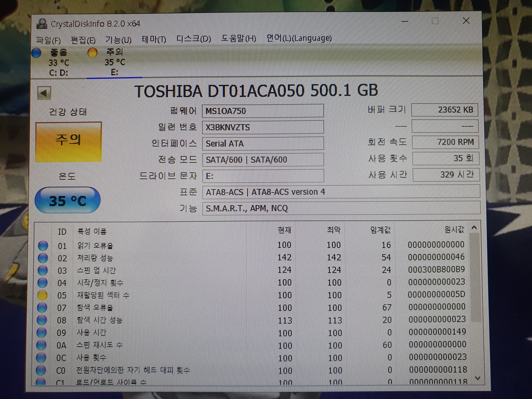Go to previous disk with left arrow
Screen dimensions: 532x399
coord(44,93)
